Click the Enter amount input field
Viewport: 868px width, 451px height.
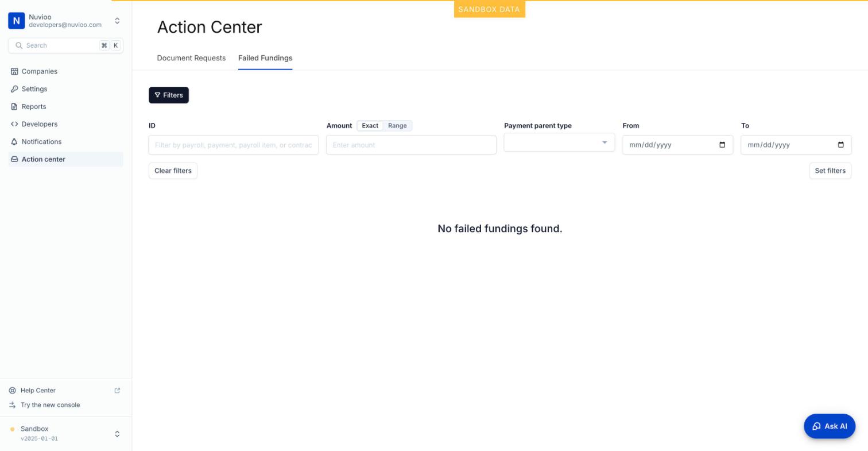411,145
